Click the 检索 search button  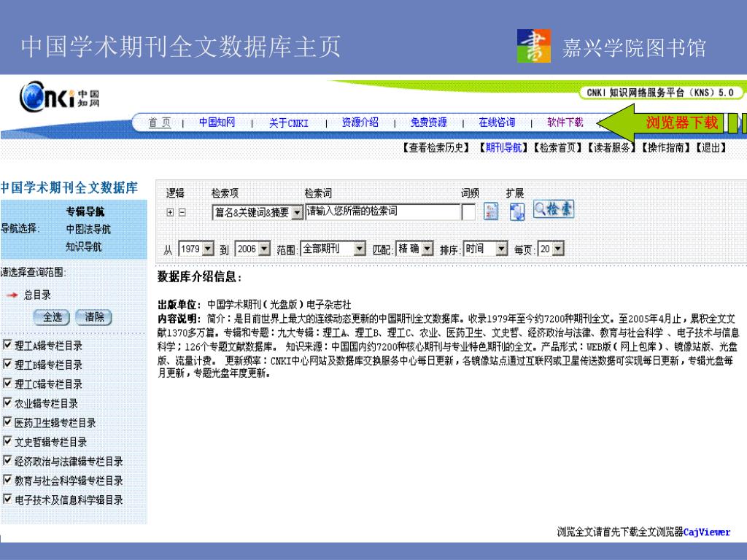(554, 209)
